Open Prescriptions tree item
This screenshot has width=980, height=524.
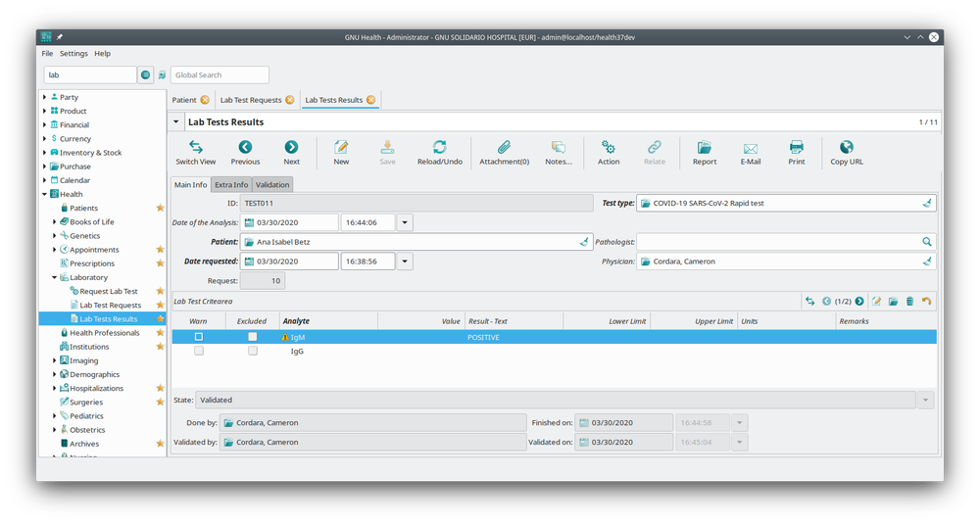click(x=92, y=263)
